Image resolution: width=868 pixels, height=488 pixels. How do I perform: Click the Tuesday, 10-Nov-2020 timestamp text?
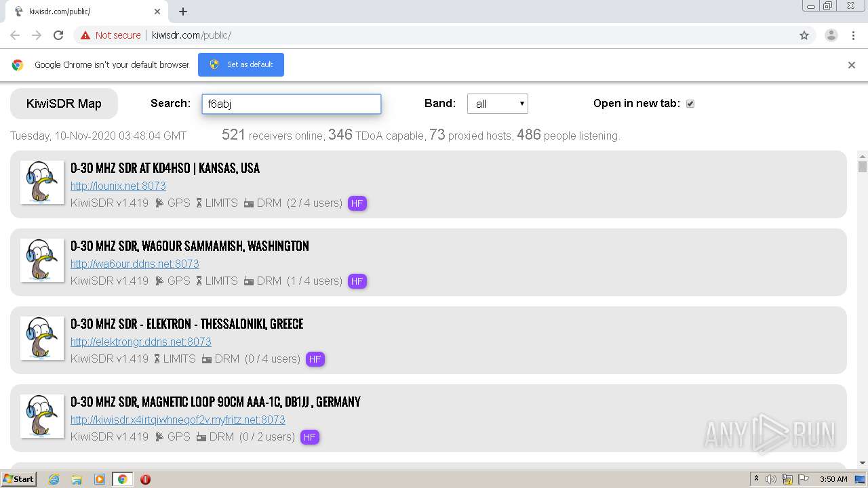(98, 136)
